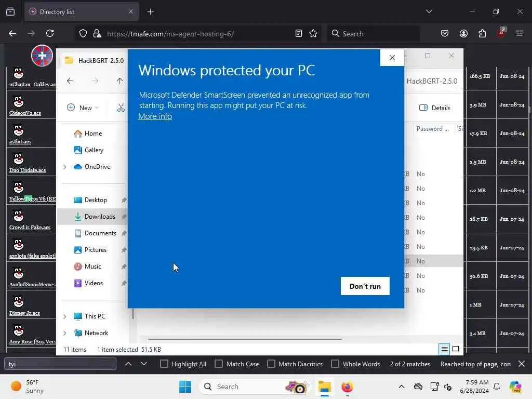
Task: Go to previous find match arrow
Action: click(128, 364)
